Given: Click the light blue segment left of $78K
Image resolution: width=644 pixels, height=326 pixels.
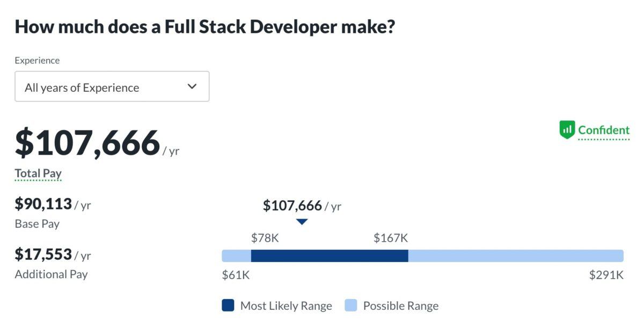Looking at the screenshot, I should [x=237, y=256].
